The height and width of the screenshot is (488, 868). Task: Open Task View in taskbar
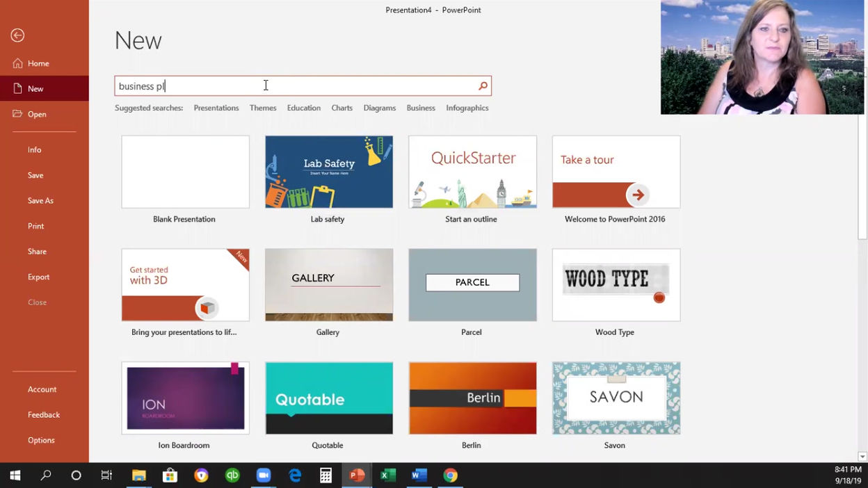click(x=106, y=475)
